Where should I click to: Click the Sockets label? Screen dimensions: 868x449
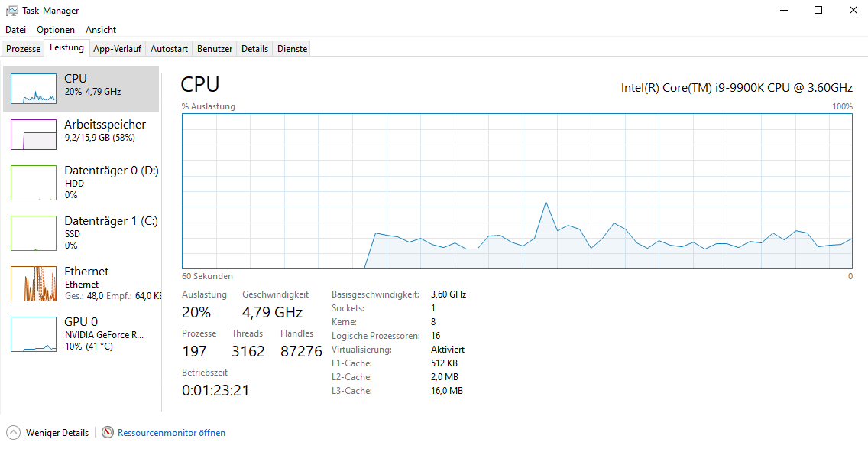click(348, 308)
